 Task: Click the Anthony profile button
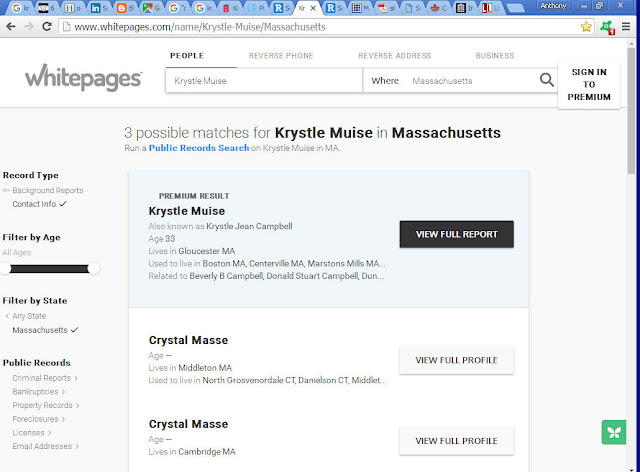coord(553,6)
